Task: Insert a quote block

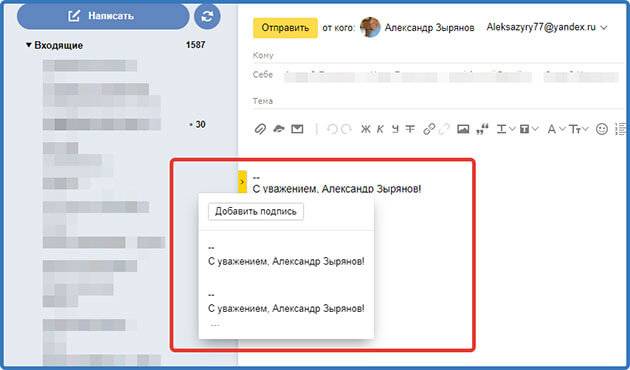Action: pyautogui.click(x=482, y=129)
